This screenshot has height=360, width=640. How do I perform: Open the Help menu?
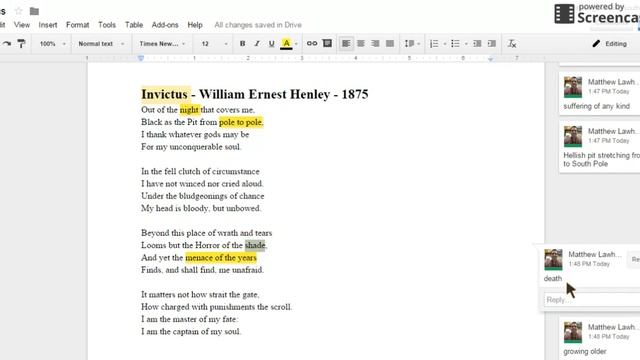195,25
